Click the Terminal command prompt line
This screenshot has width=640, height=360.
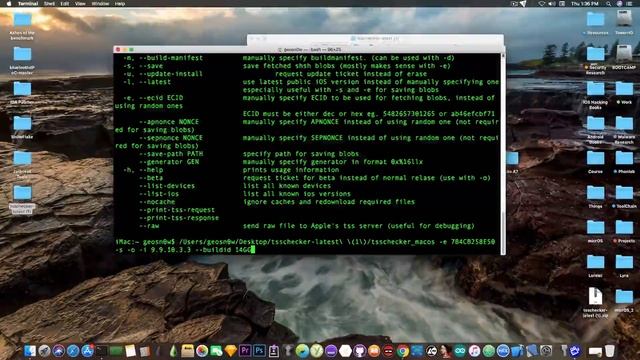tap(306, 246)
